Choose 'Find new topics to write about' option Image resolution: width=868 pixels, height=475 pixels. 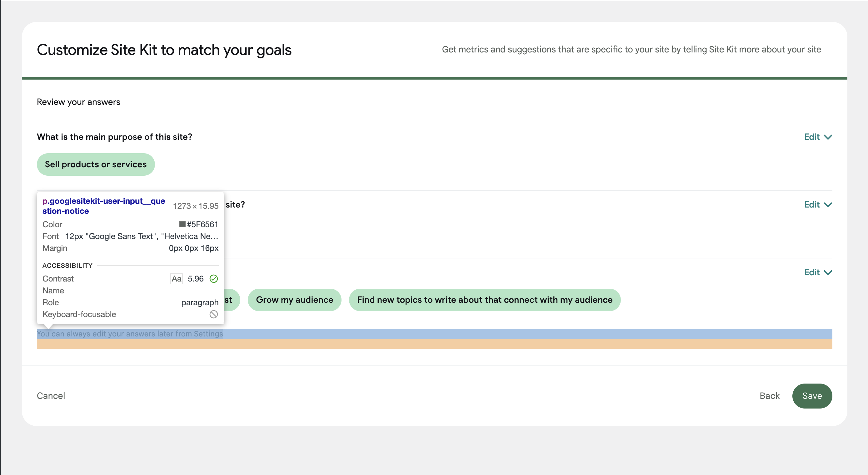coord(485,300)
